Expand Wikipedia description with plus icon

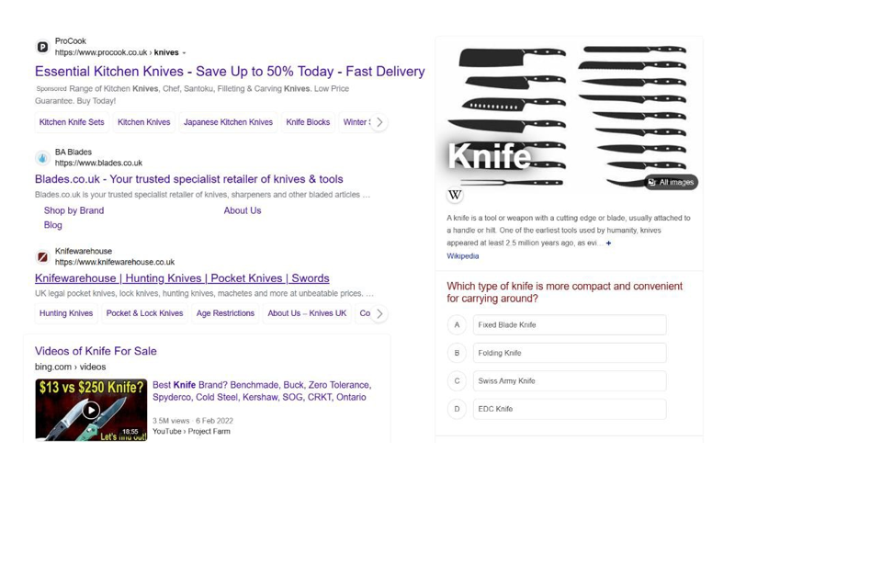point(608,243)
